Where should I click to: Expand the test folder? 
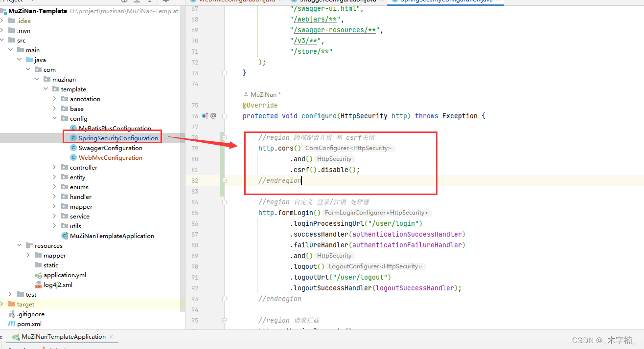[11, 294]
